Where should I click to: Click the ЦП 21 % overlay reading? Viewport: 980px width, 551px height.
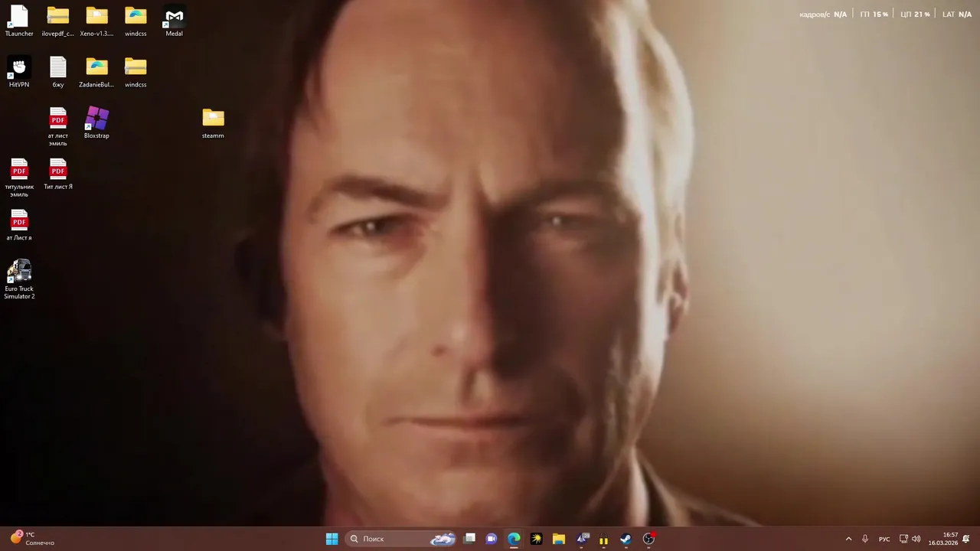(916, 15)
